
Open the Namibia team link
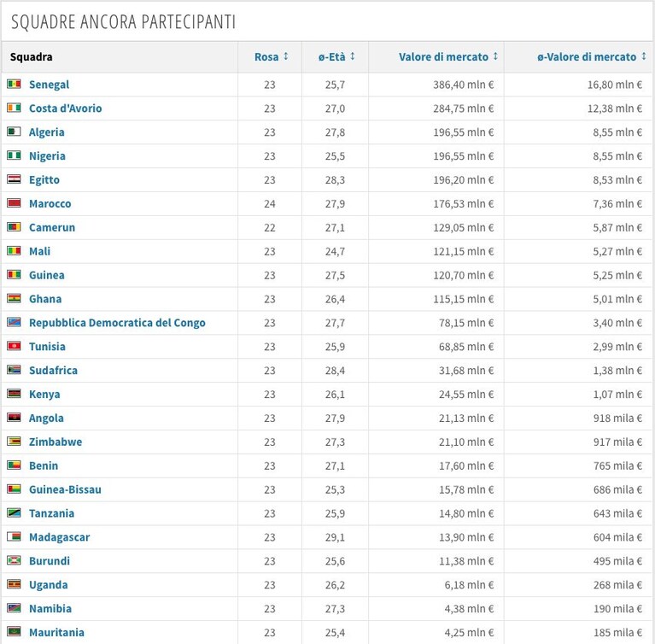tap(50, 609)
